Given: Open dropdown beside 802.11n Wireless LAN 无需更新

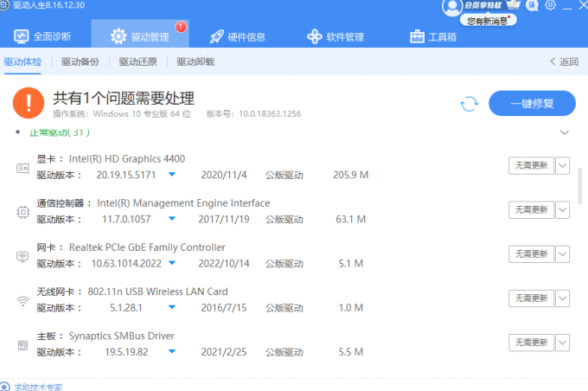Looking at the screenshot, I should click(x=562, y=298).
